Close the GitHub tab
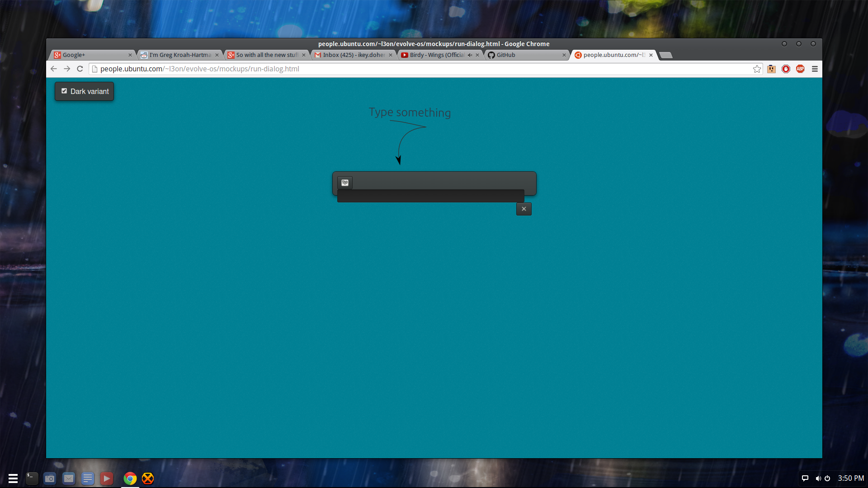868x488 pixels. pyautogui.click(x=564, y=55)
